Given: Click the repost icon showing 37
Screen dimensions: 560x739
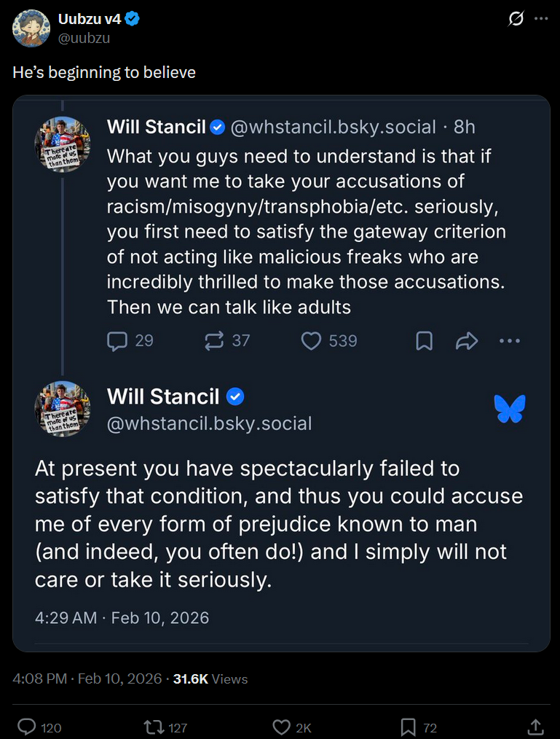Looking at the screenshot, I should point(214,341).
